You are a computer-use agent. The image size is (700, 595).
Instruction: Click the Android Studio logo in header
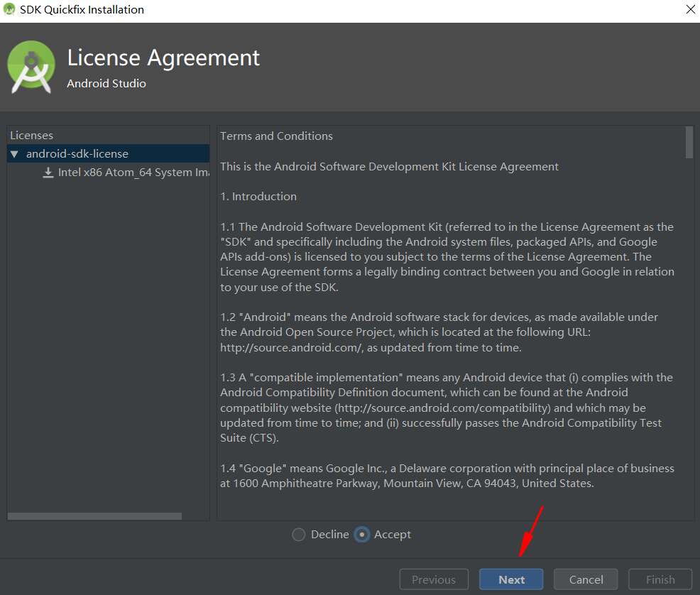pyautogui.click(x=31, y=67)
